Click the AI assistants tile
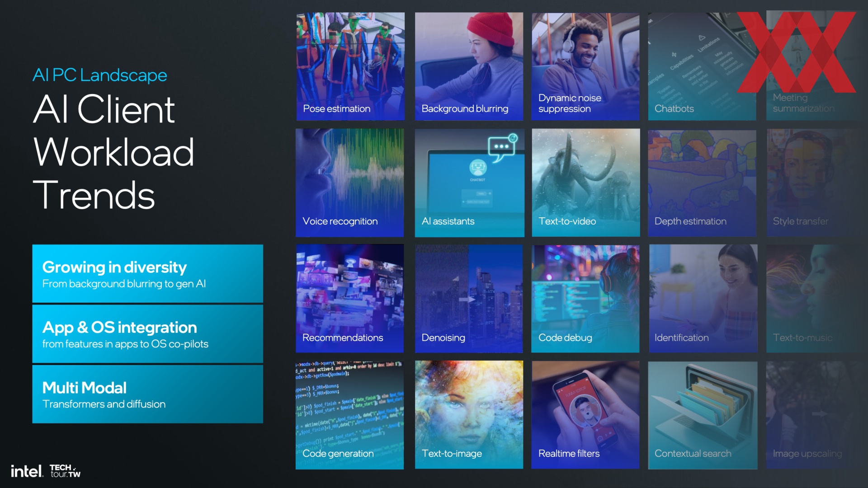The width and height of the screenshot is (868, 488). pyautogui.click(x=469, y=183)
